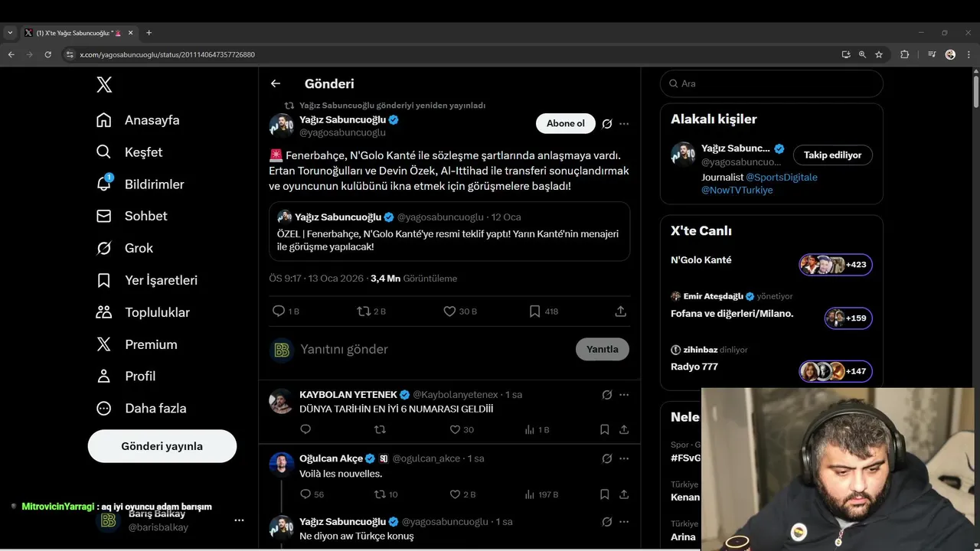The height and width of the screenshot is (551, 980).
Task: Open the tab search dropdown arrow
Action: tap(10, 33)
